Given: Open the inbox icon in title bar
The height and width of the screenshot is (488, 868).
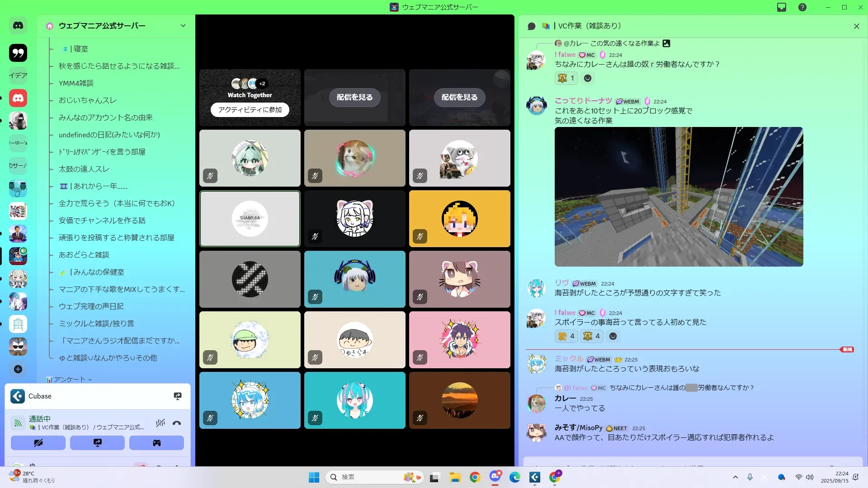Looking at the screenshot, I should 782,7.
